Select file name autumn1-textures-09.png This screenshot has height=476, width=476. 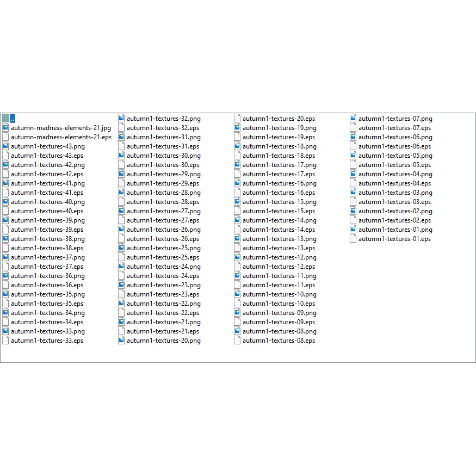pyautogui.click(x=280, y=313)
